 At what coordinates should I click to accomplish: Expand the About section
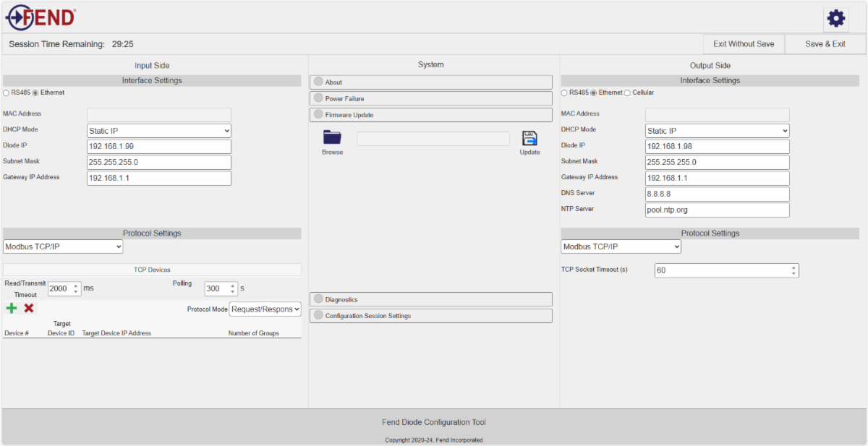(x=430, y=82)
